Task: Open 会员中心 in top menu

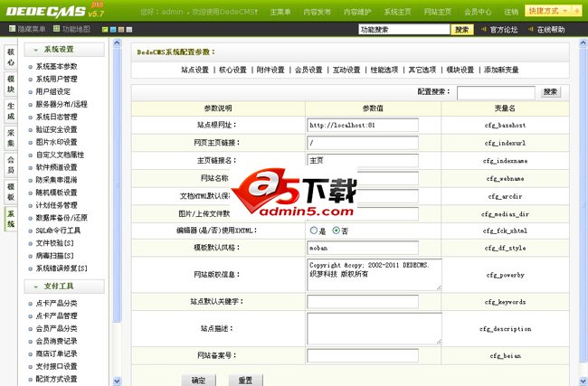Action: (478, 12)
